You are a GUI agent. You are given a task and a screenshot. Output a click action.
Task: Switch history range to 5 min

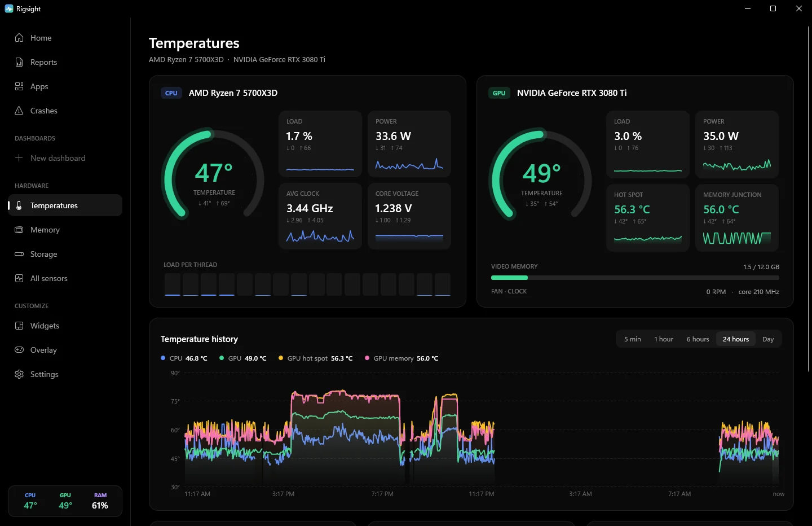coord(632,339)
